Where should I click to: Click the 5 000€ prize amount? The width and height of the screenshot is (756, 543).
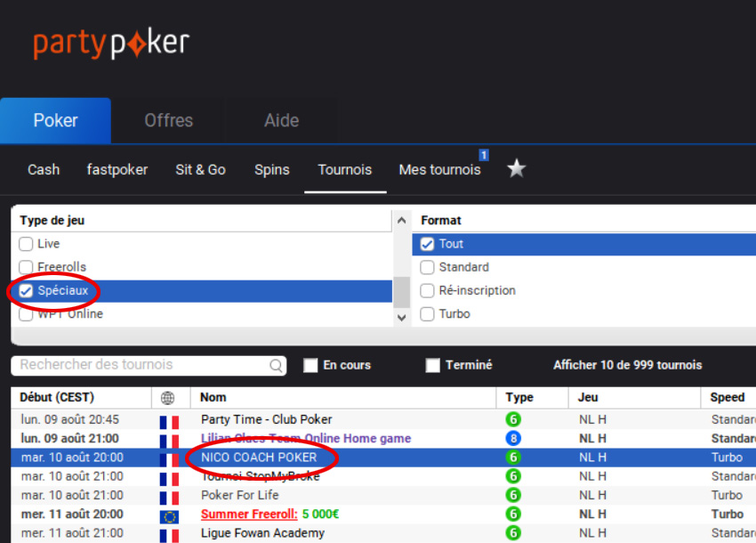(320, 514)
